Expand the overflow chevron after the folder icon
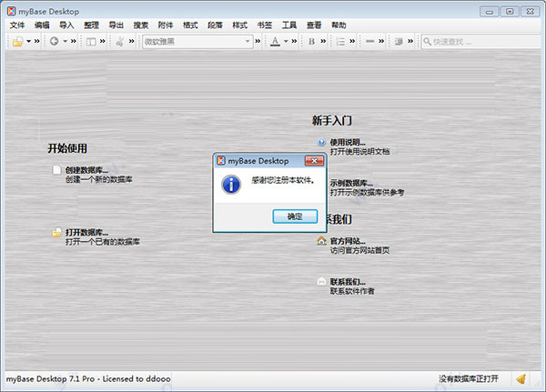Viewport: 546px width, 392px height. (36, 42)
